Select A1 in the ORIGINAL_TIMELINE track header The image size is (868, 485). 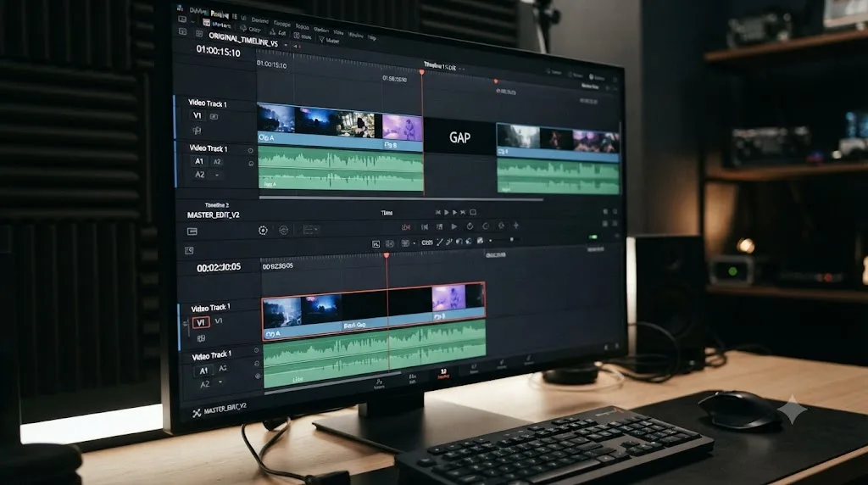click(x=199, y=161)
